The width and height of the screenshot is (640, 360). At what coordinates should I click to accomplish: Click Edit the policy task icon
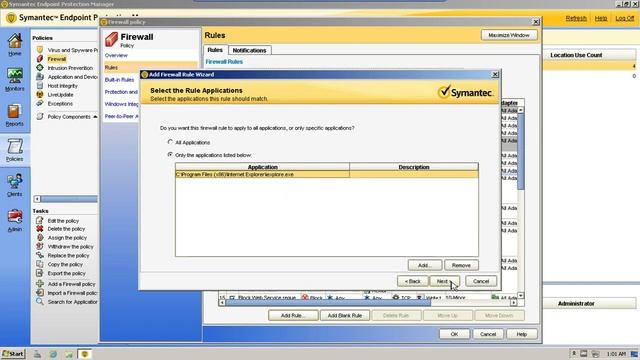40,220
